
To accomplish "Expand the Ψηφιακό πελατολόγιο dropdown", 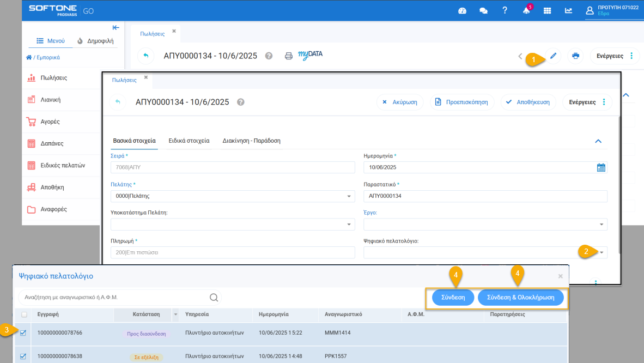I will 602,252.
